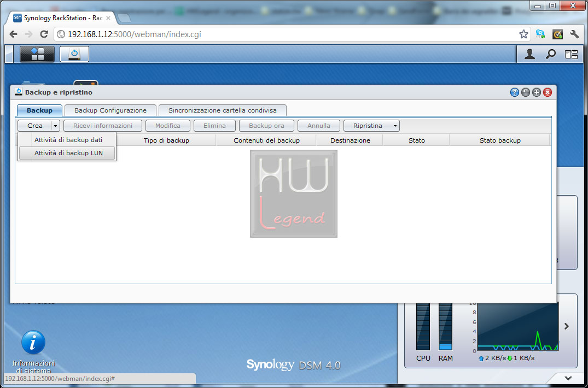This screenshot has height=388, width=588.
Task: Open the DSM main menu icon
Action: coord(37,54)
